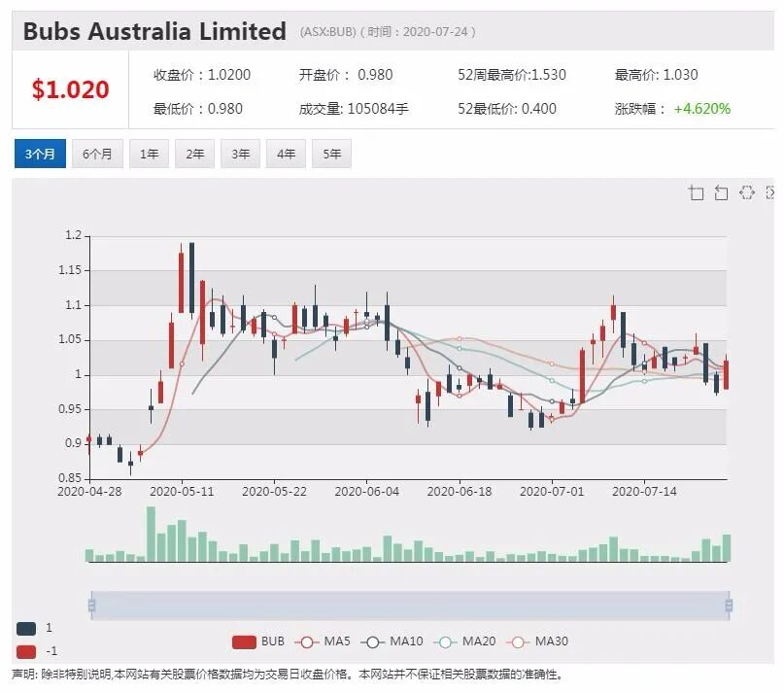Click the red '-1' visual map swatch
Viewport: 784px width, 693px height.
(26, 652)
